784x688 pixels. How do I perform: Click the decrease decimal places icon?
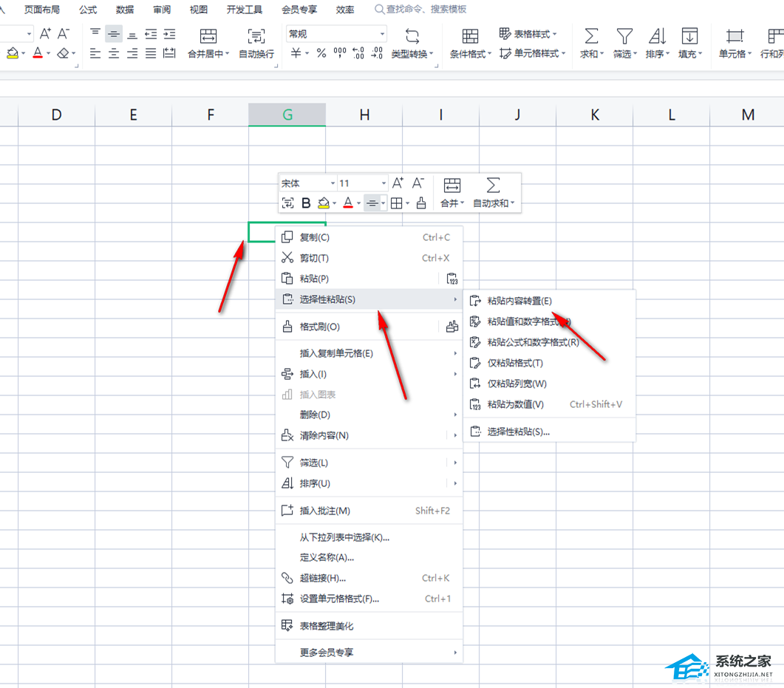tap(377, 53)
